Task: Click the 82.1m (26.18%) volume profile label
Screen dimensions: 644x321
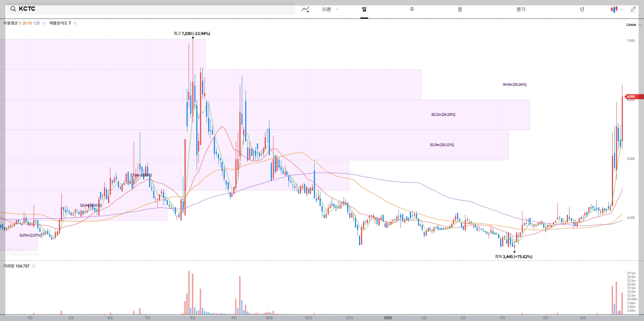Action: coord(443,114)
